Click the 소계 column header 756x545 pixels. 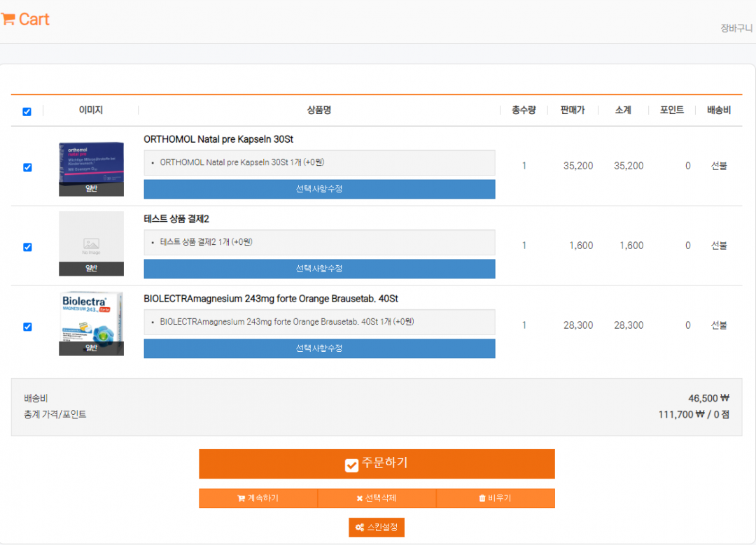click(x=623, y=111)
